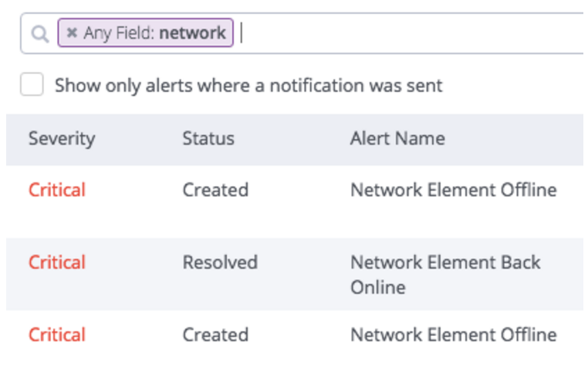Open the last Network Element Offline alert

454,335
